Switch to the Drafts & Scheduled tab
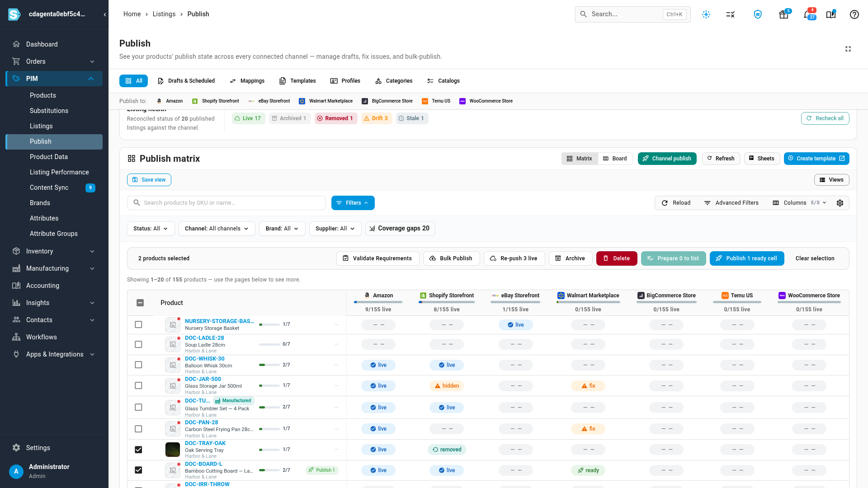 (186, 81)
